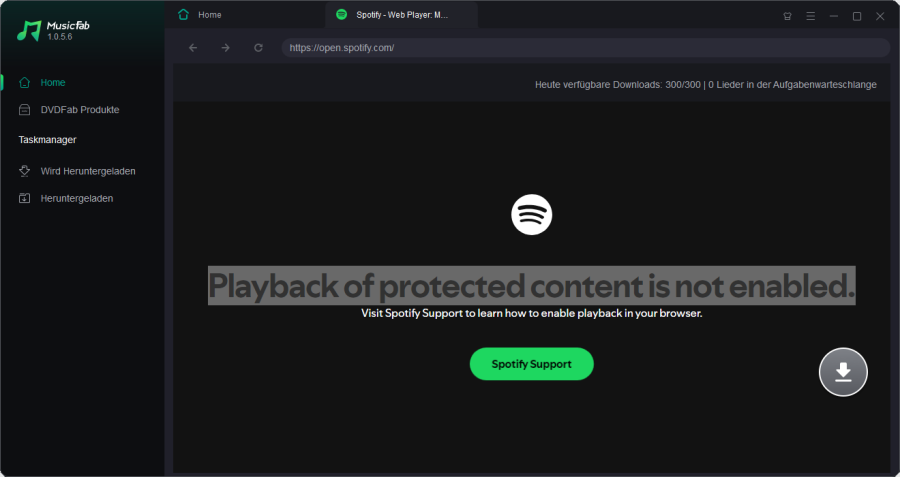
Task: Click the Heruntergeladen folder icon
Action: 24,198
